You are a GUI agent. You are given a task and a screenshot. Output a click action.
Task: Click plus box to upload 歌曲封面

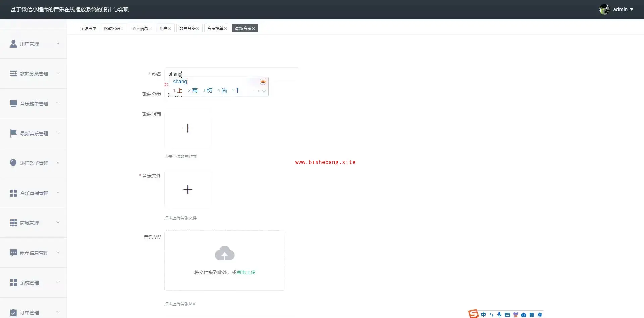coord(188,128)
